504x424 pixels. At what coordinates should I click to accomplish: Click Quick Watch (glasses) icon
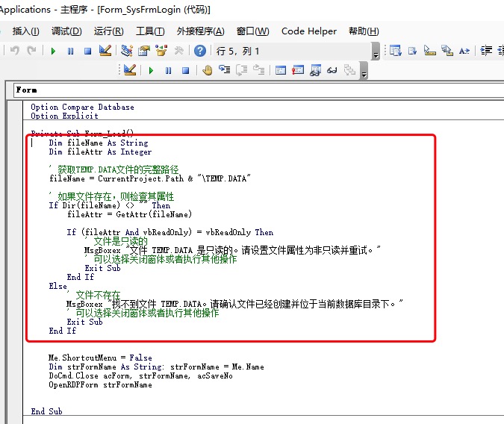(x=332, y=70)
